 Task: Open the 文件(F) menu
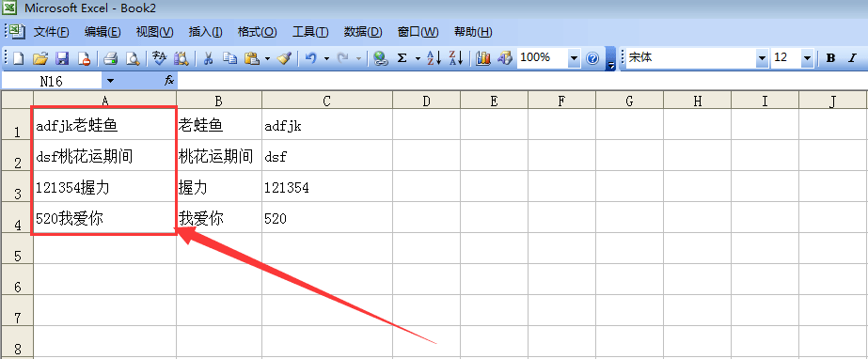52,32
